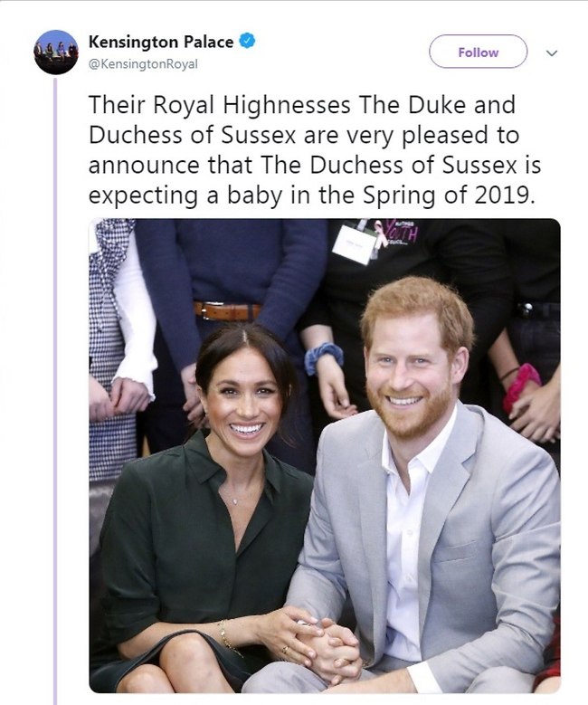Click the blue verified badge icon
The height and width of the screenshot is (705, 588).
[x=247, y=41]
